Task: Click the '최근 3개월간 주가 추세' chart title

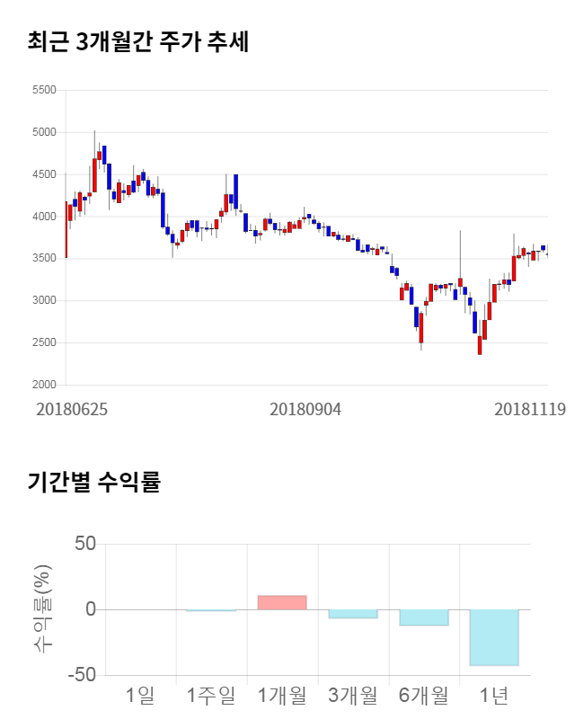Action: 137,42
